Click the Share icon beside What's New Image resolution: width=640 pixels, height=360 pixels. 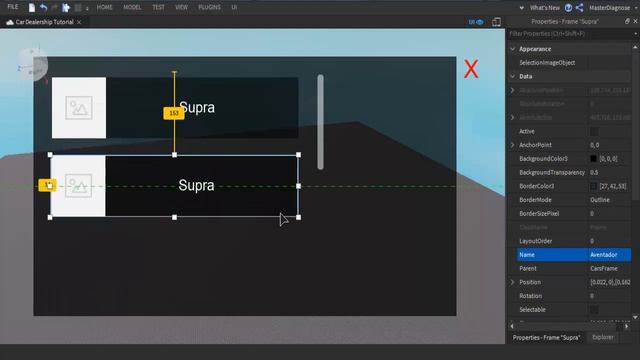pos(579,7)
